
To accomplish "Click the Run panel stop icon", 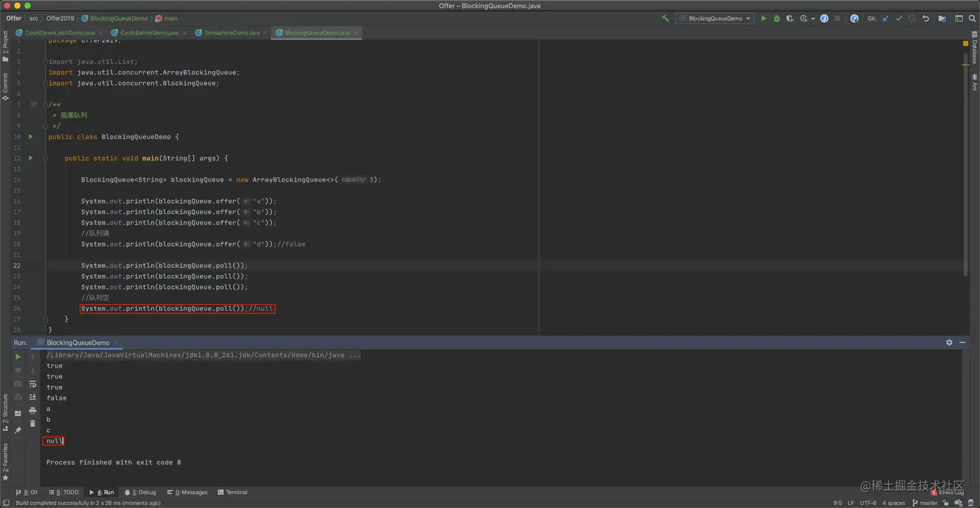I will pyautogui.click(x=18, y=370).
